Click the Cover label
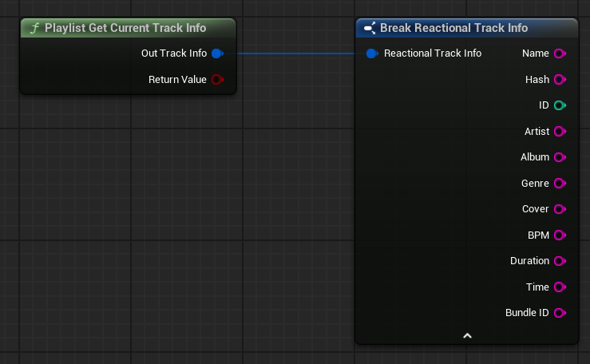This screenshot has height=364, width=590. tap(535, 209)
